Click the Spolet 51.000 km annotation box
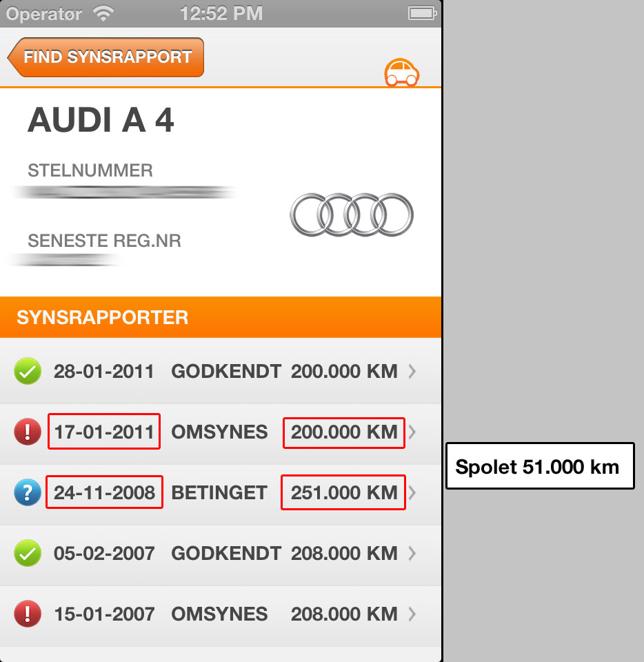Image resolution: width=644 pixels, height=662 pixels. (540, 465)
